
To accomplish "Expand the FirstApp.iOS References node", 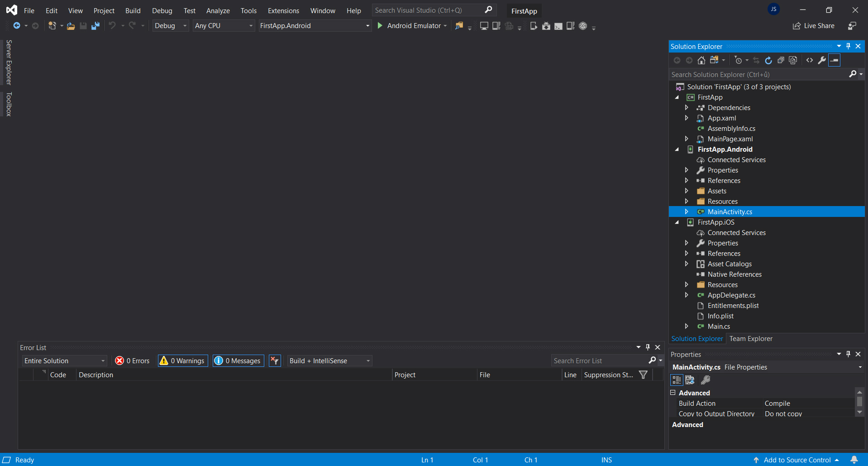I will [x=687, y=253].
